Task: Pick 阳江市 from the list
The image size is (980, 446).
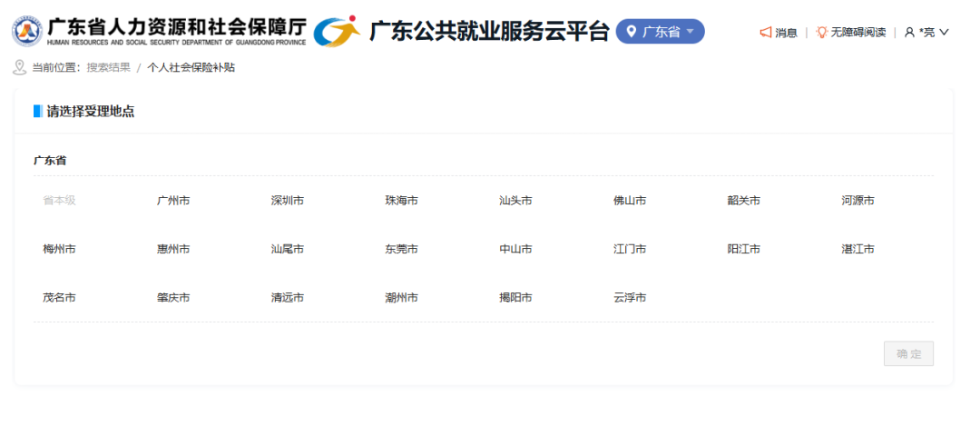Action: [744, 249]
